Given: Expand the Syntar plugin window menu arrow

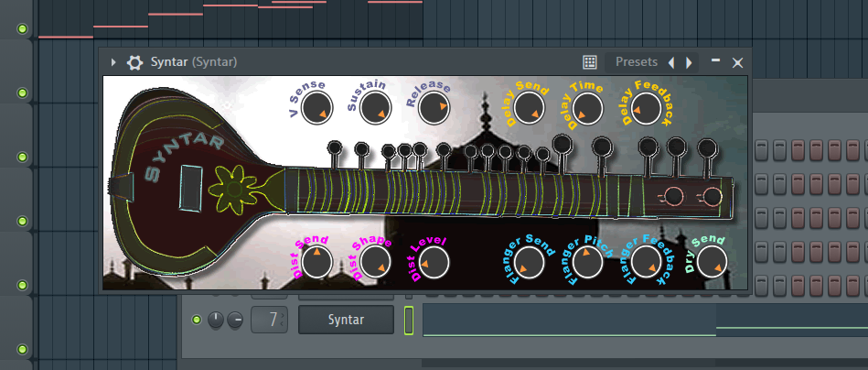Looking at the screenshot, I should tap(113, 62).
